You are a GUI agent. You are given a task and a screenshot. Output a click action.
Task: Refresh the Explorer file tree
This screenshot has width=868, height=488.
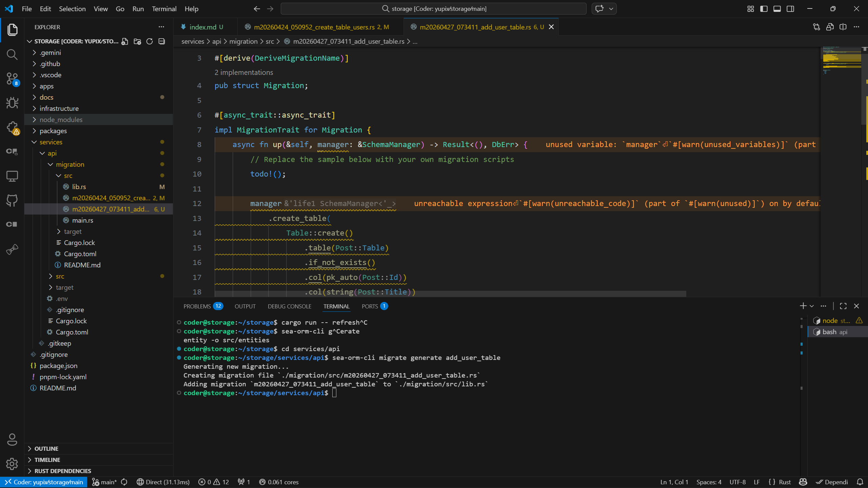click(x=150, y=41)
